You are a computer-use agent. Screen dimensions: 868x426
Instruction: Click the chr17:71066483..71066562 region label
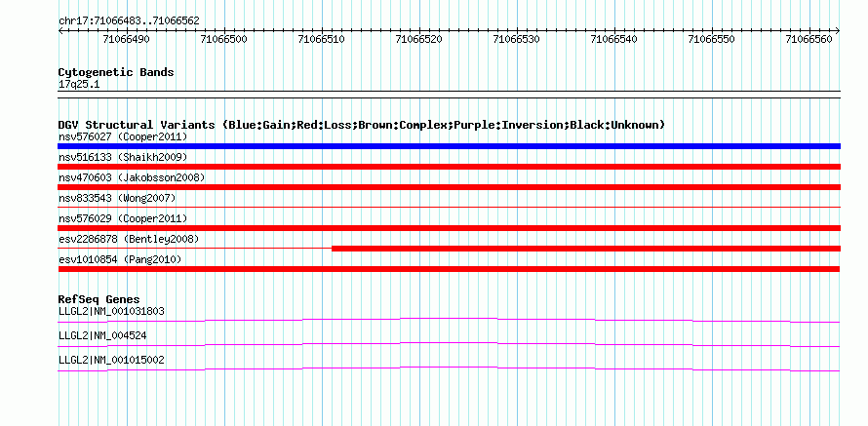pyautogui.click(x=129, y=21)
